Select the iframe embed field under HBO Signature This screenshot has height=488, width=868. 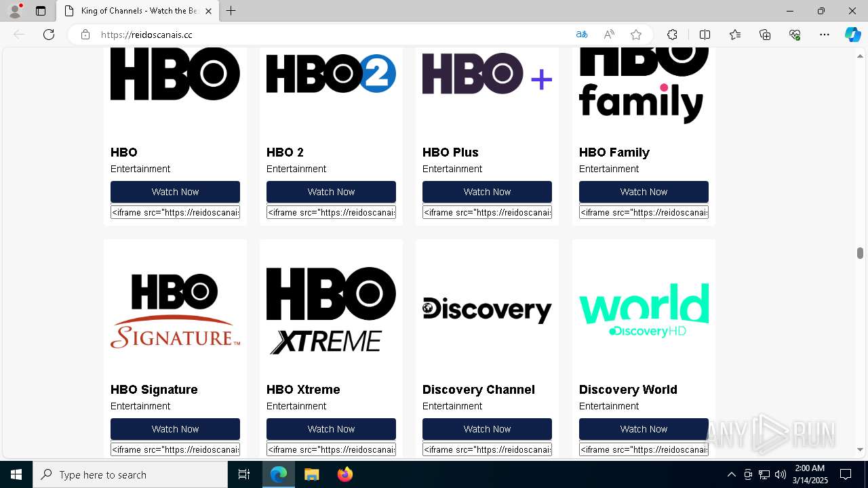point(175,449)
